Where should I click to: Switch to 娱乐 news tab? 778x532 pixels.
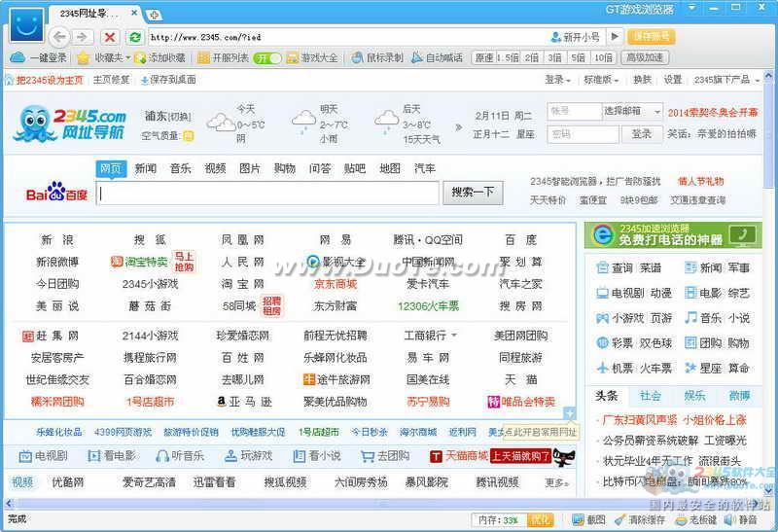pyautogui.click(x=694, y=396)
